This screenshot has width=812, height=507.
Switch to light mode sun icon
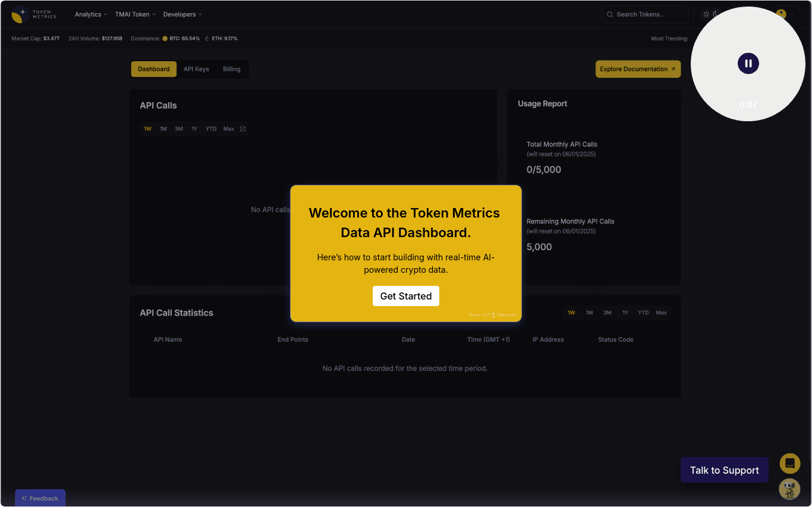(x=706, y=14)
